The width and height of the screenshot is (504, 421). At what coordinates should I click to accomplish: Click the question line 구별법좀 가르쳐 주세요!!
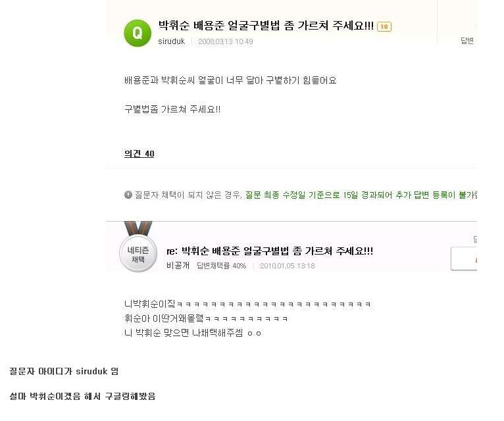pyautogui.click(x=172, y=109)
